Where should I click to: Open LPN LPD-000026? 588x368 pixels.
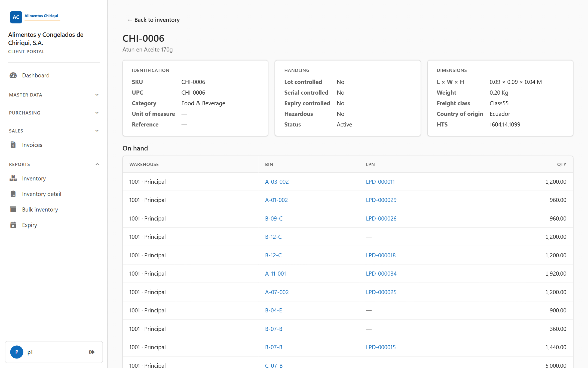point(381,218)
